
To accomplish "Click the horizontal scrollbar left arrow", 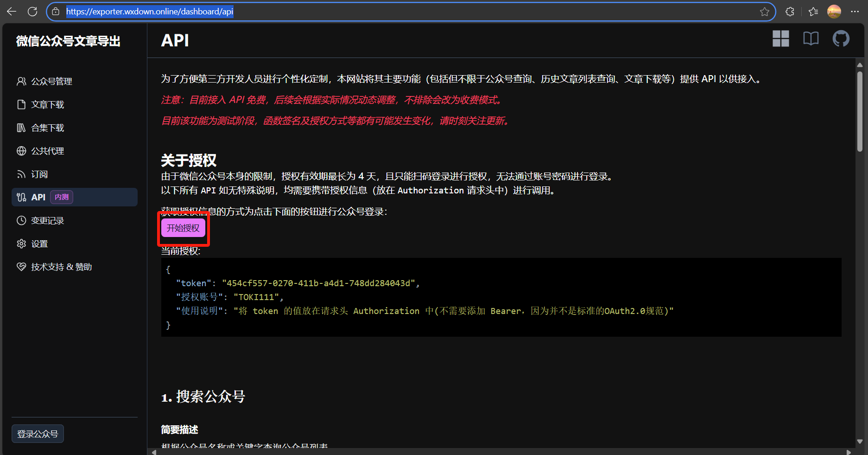I will (x=154, y=452).
